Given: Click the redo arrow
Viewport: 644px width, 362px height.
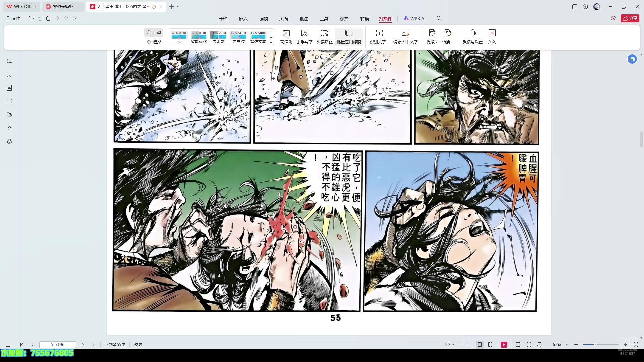Looking at the screenshot, I should (66, 18).
